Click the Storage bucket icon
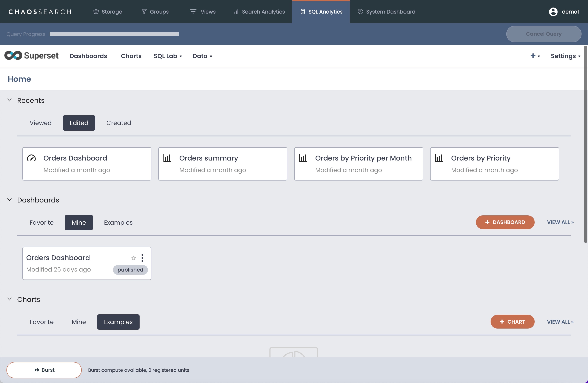Viewport: 588px width, 383px height. click(x=96, y=12)
